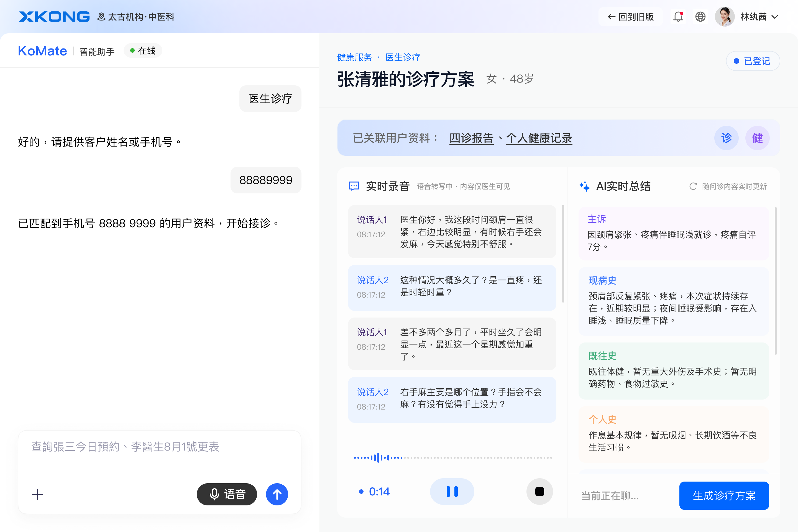Click the plus attachment icon
The height and width of the screenshot is (532, 798).
38,494
